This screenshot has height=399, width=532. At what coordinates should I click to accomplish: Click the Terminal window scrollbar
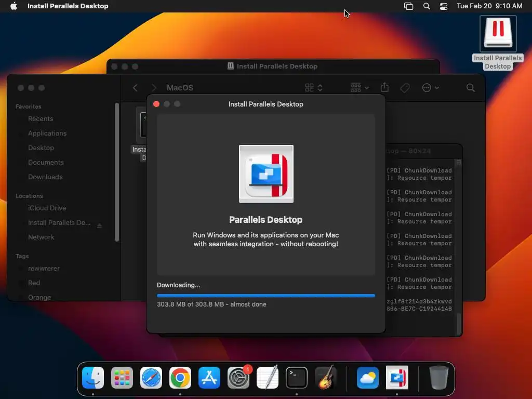coord(459,324)
